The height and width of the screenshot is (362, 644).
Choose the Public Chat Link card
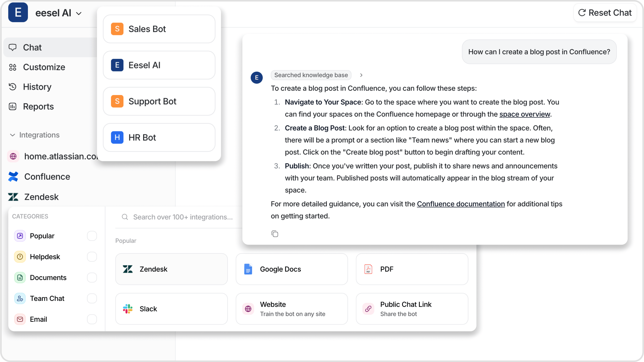[412, 309]
